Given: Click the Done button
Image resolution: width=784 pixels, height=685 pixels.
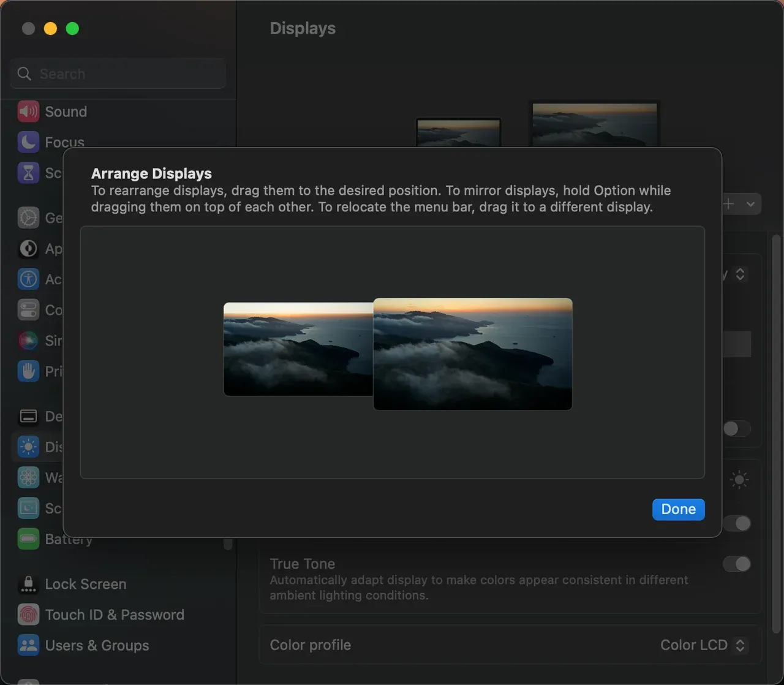Looking at the screenshot, I should (679, 509).
